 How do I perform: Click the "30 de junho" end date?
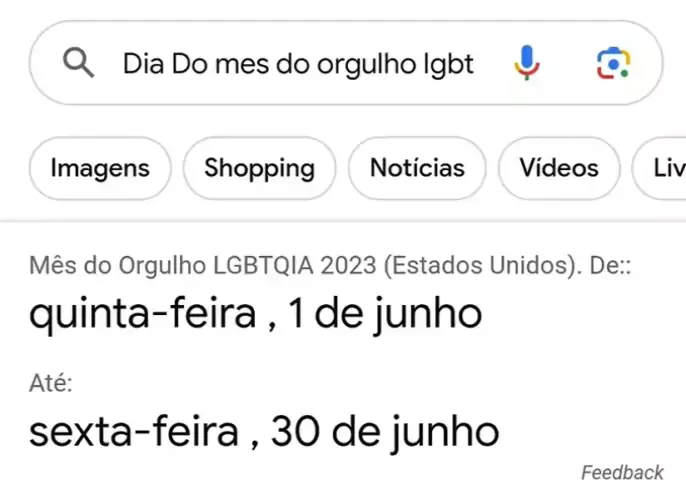(385, 432)
